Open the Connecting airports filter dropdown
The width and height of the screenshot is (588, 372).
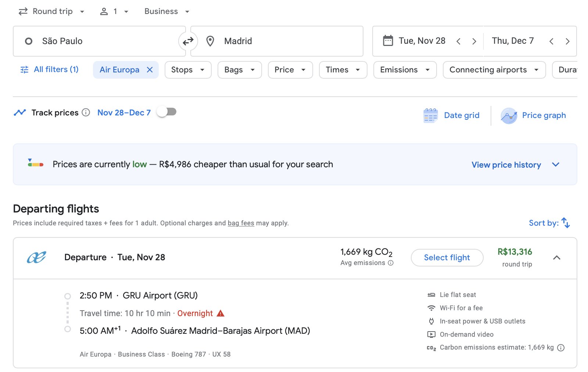point(494,70)
